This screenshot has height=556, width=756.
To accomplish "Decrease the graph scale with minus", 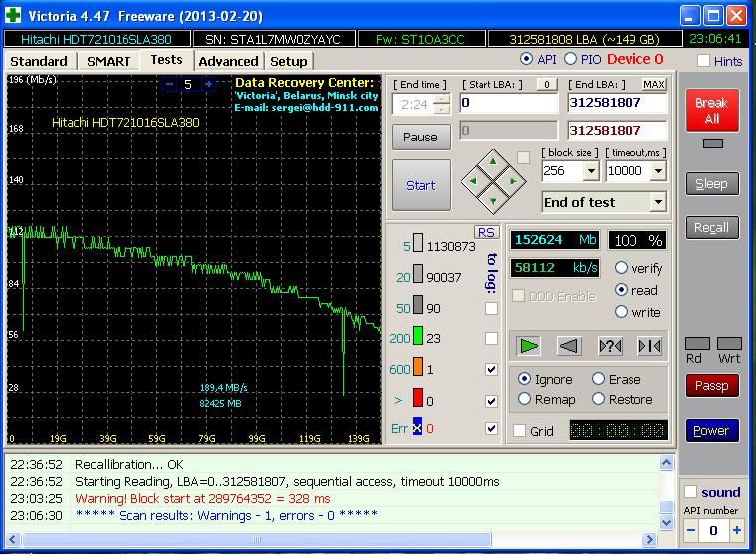I will [167, 85].
